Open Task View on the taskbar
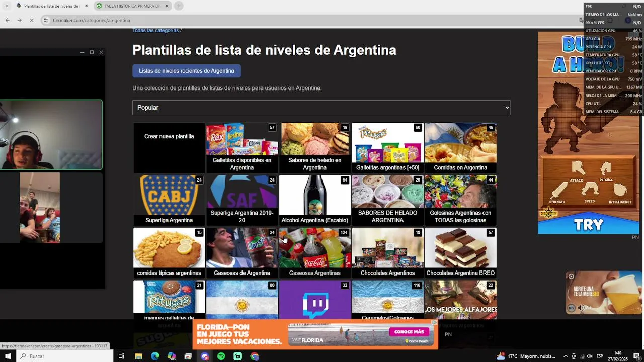 point(121,356)
